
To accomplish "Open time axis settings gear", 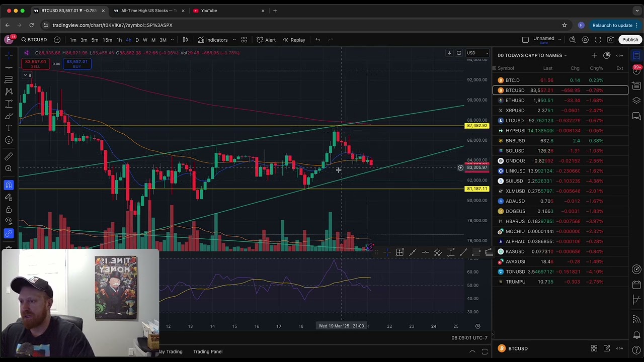I will tap(477, 326).
